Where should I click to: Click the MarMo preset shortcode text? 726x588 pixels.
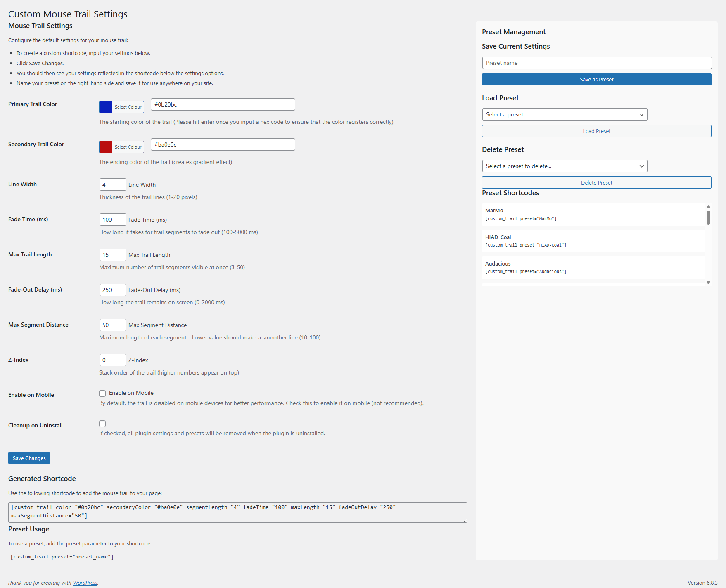(x=521, y=219)
